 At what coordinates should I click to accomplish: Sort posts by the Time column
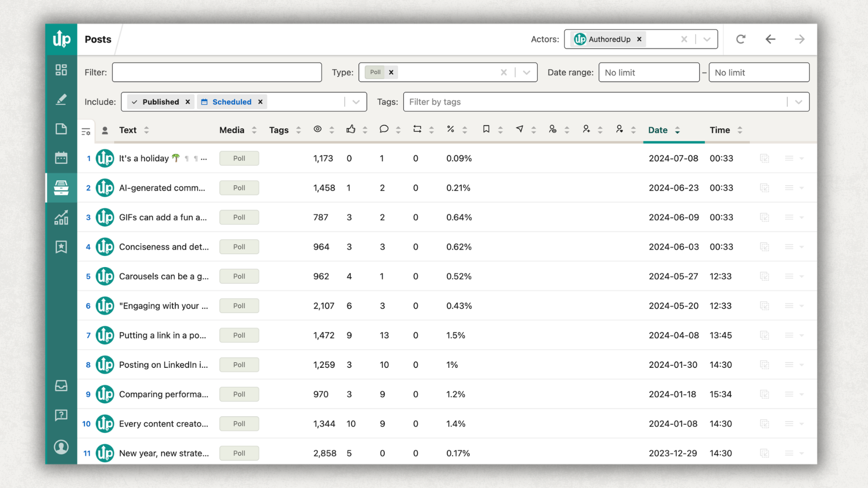(x=740, y=130)
